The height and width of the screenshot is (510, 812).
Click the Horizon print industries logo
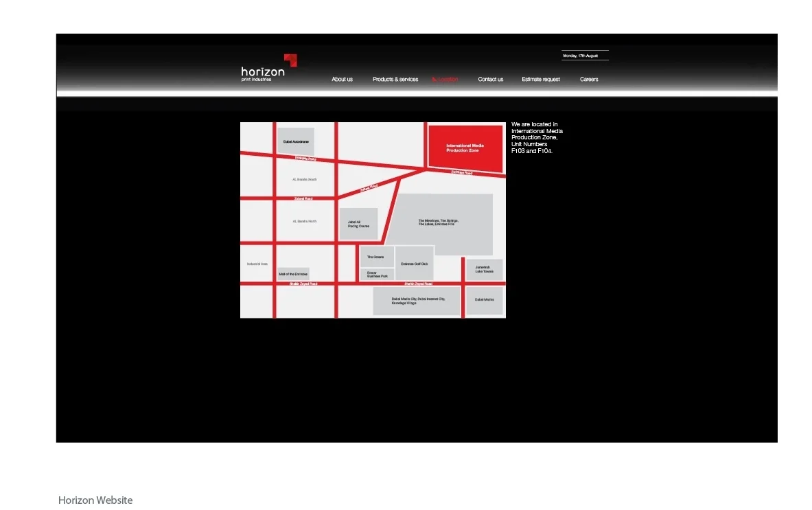point(269,68)
